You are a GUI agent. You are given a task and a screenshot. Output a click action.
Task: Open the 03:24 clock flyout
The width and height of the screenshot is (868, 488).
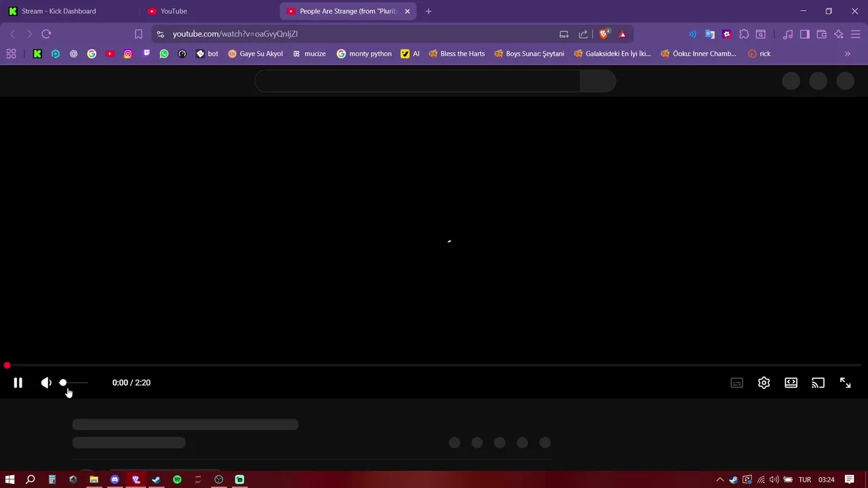pos(826,480)
